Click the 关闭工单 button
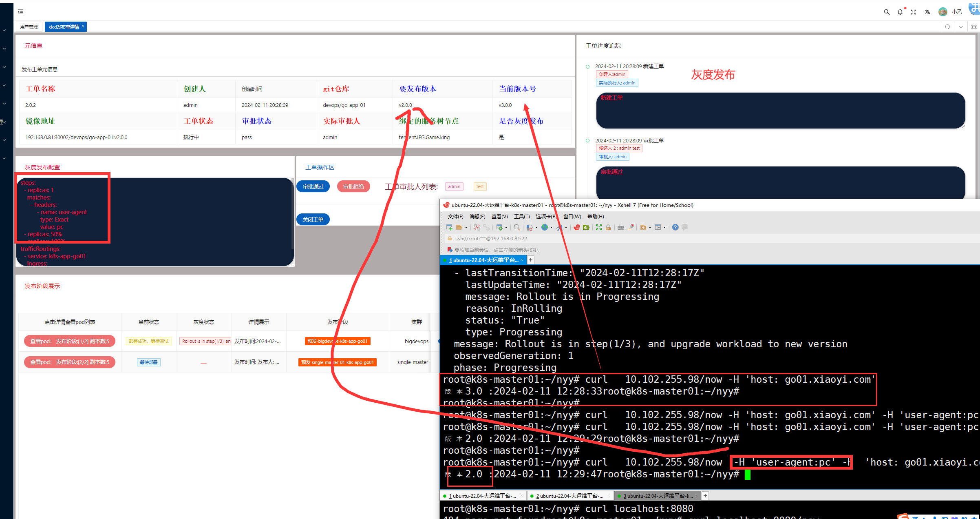Viewport: 980px width, 519px height. pyautogui.click(x=313, y=219)
